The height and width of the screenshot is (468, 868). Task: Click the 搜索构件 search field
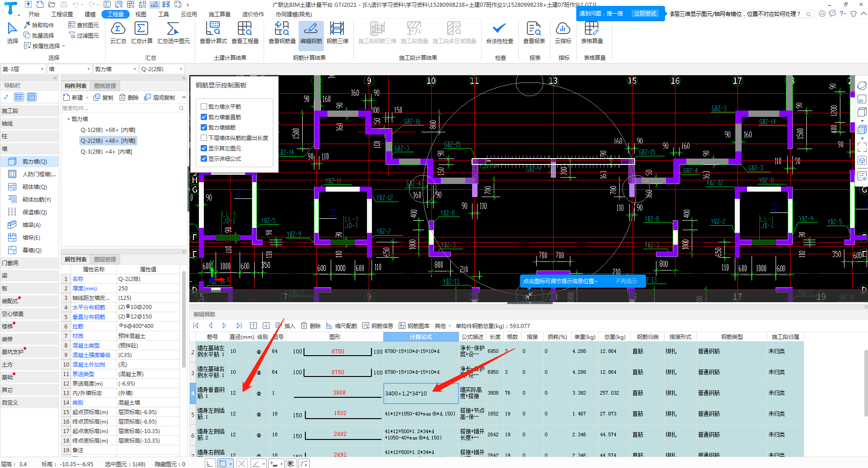[123, 108]
